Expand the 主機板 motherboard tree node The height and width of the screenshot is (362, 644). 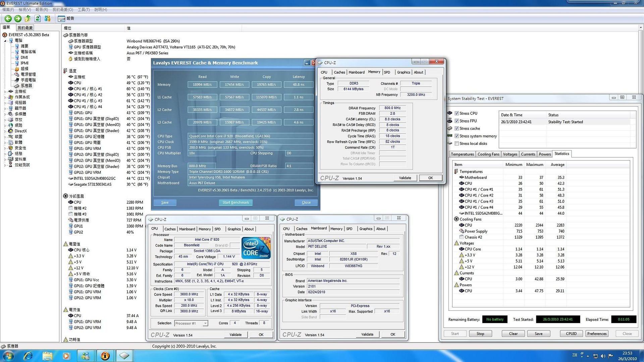[5, 92]
